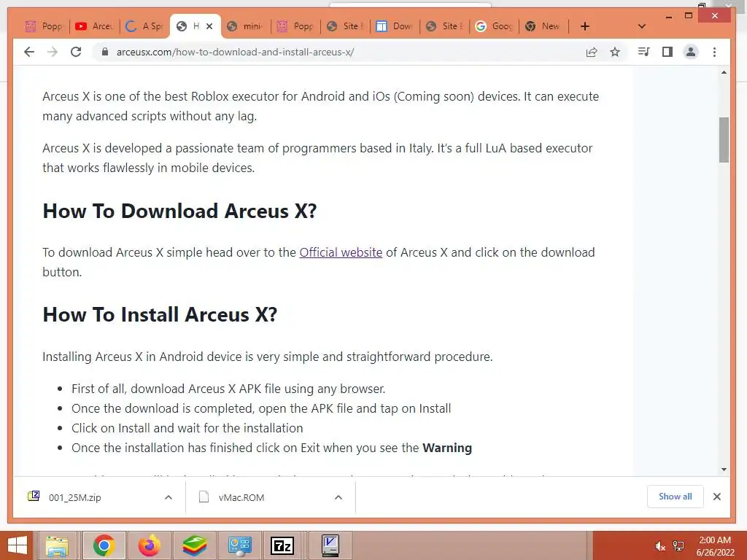Image resolution: width=747 pixels, height=560 pixels.
Task: Open the media control icon
Action: coord(643,52)
